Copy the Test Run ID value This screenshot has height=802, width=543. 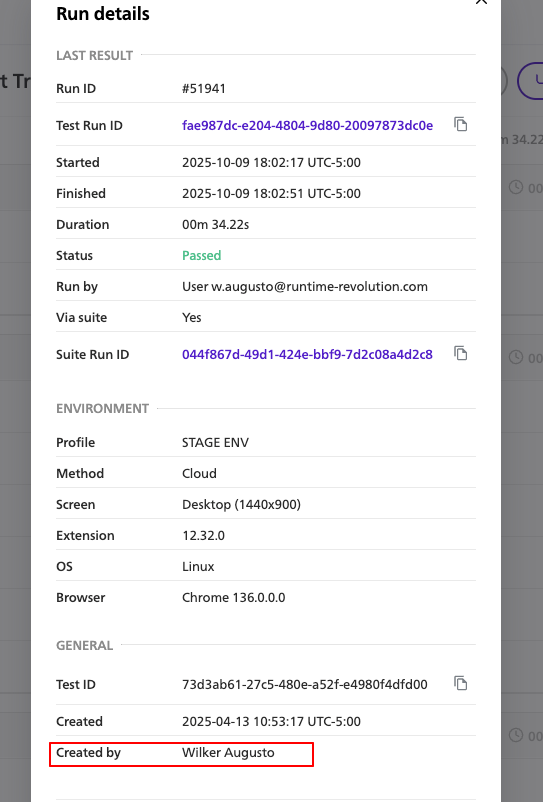click(x=461, y=124)
